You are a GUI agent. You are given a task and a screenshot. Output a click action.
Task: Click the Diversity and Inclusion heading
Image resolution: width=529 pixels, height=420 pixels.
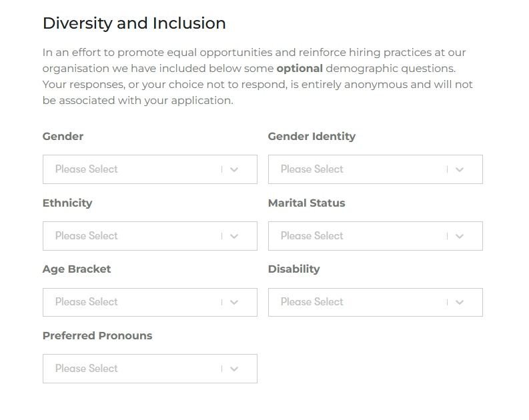[134, 23]
